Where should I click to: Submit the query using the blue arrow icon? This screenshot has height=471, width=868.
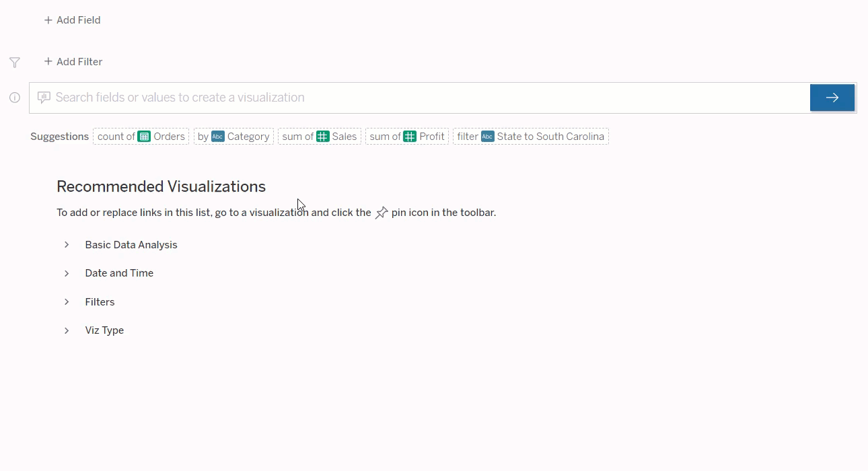pos(832,97)
